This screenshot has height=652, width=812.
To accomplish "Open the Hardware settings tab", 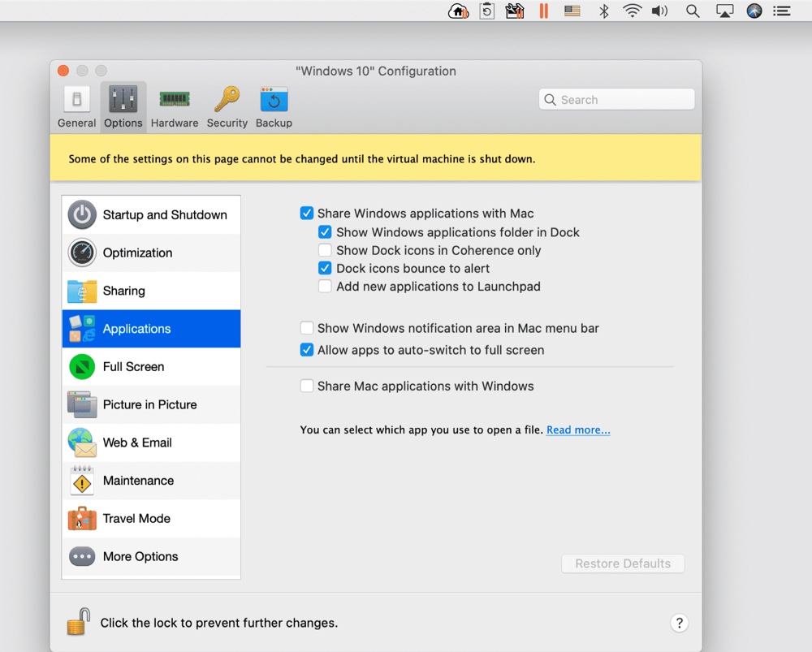I will coord(174,107).
